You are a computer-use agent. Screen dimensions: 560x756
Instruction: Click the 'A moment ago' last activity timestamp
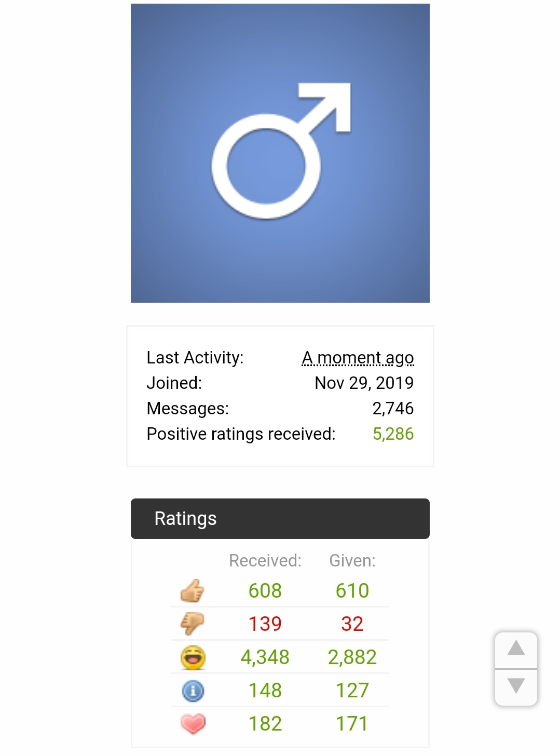click(x=358, y=358)
